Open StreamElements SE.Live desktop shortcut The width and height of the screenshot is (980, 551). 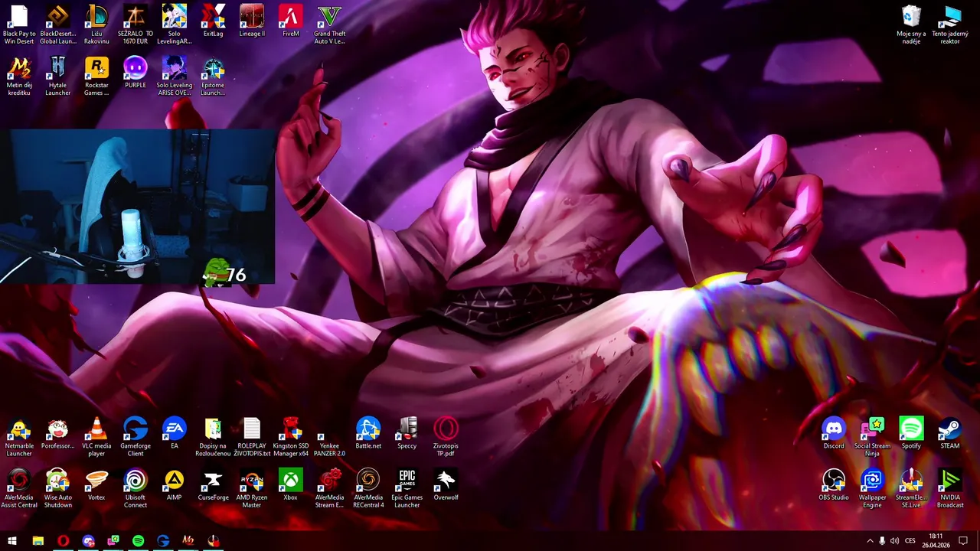[x=911, y=488]
